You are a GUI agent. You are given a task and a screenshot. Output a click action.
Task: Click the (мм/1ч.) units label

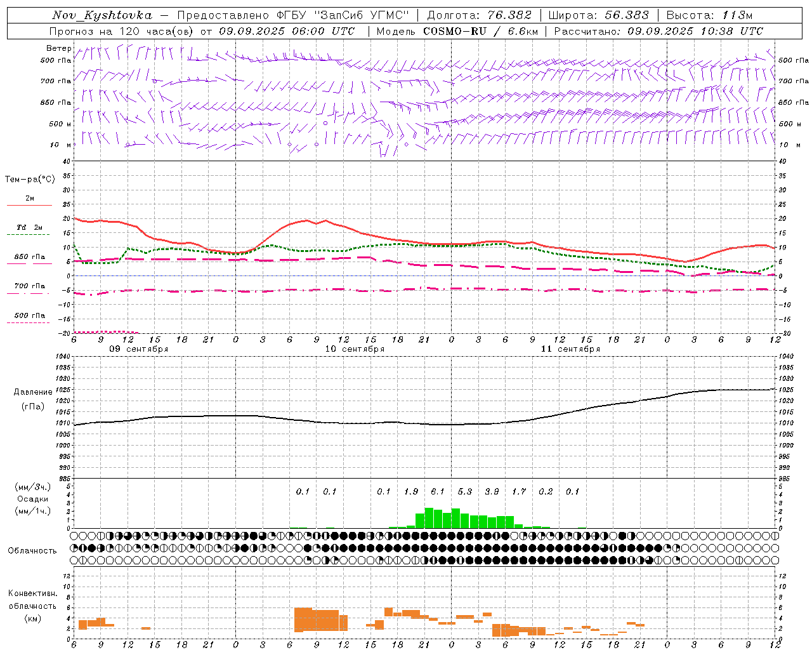(32, 511)
